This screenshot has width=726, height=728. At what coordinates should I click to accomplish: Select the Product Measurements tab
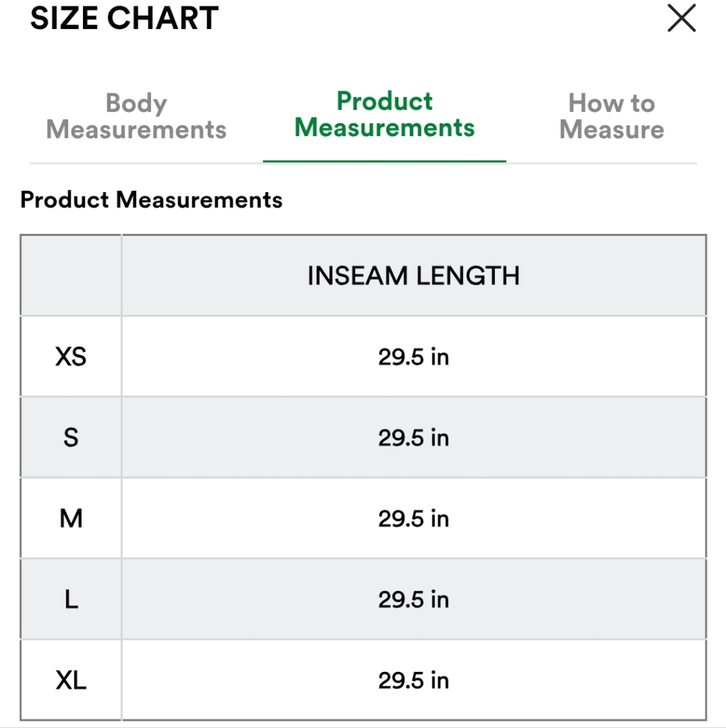384,115
